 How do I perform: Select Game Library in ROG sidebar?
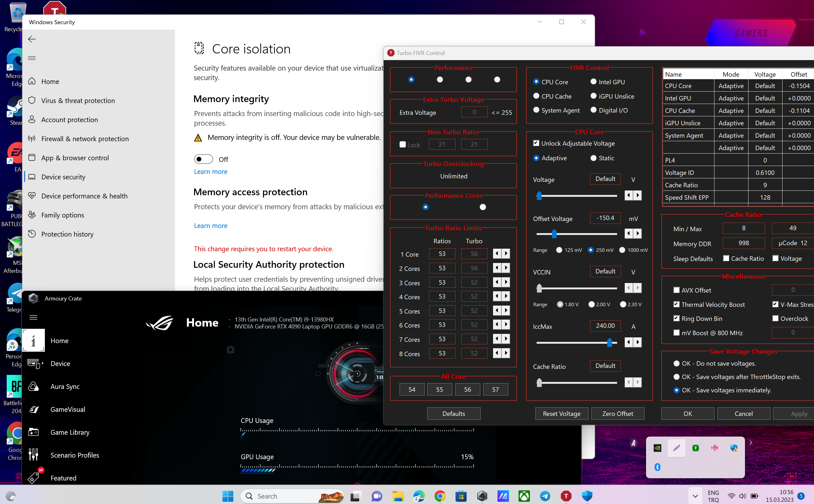click(70, 432)
